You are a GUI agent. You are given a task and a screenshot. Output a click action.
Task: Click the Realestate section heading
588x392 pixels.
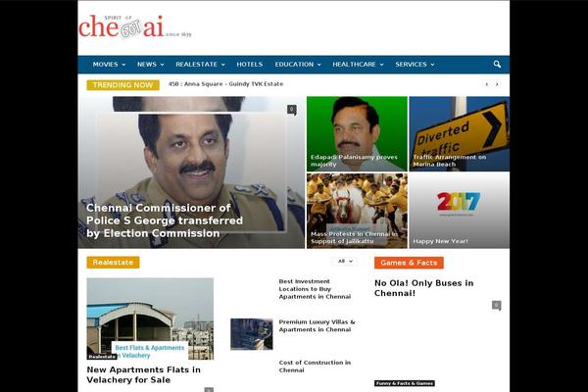click(x=113, y=263)
